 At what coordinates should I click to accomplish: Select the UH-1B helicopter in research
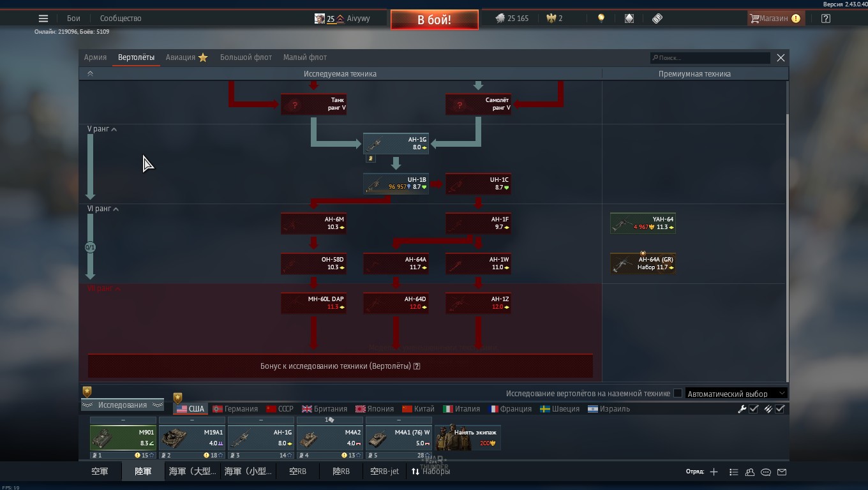click(x=396, y=184)
